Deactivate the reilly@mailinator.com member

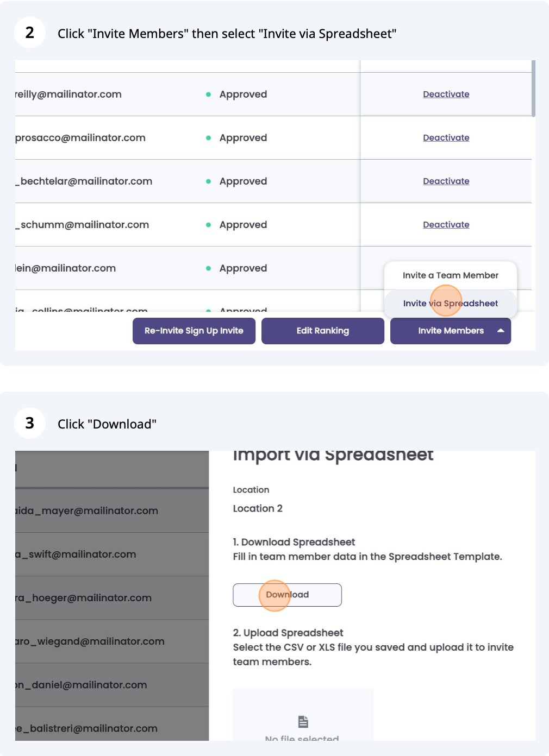(446, 94)
